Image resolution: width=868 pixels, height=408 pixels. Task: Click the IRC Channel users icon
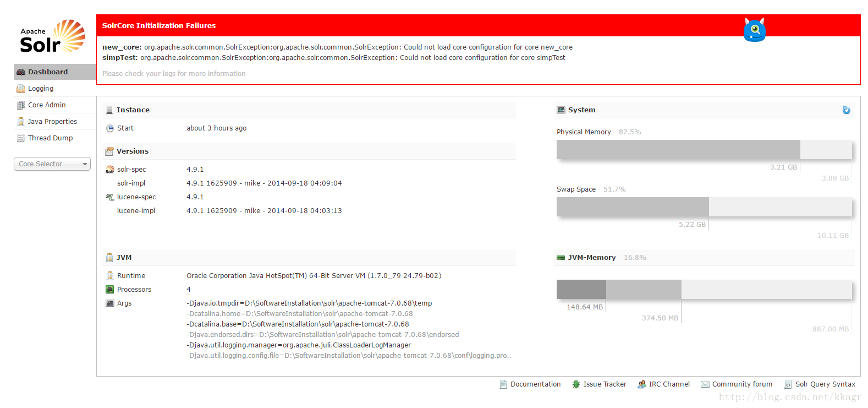(642, 384)
